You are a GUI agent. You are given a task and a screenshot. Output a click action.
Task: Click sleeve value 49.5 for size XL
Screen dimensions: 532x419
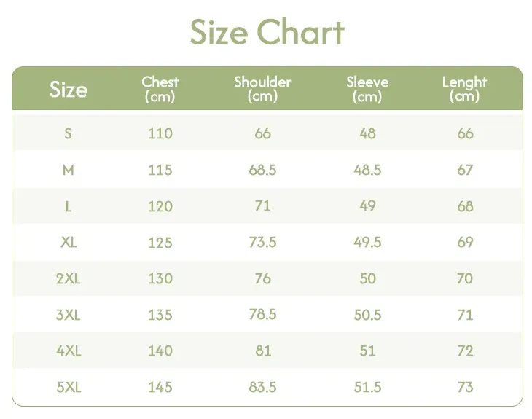[367, 242]
